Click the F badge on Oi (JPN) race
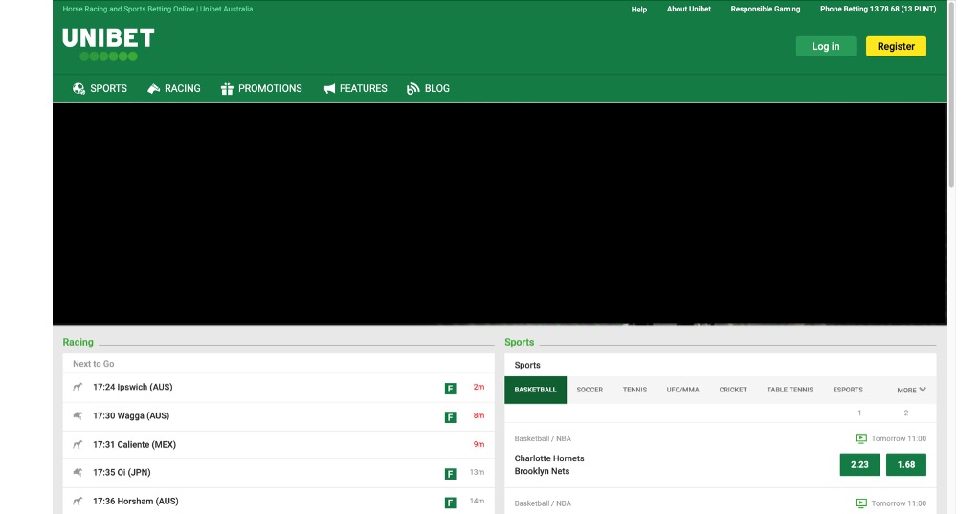Screen dimensions: 980x514 click(x=450, y=473)
